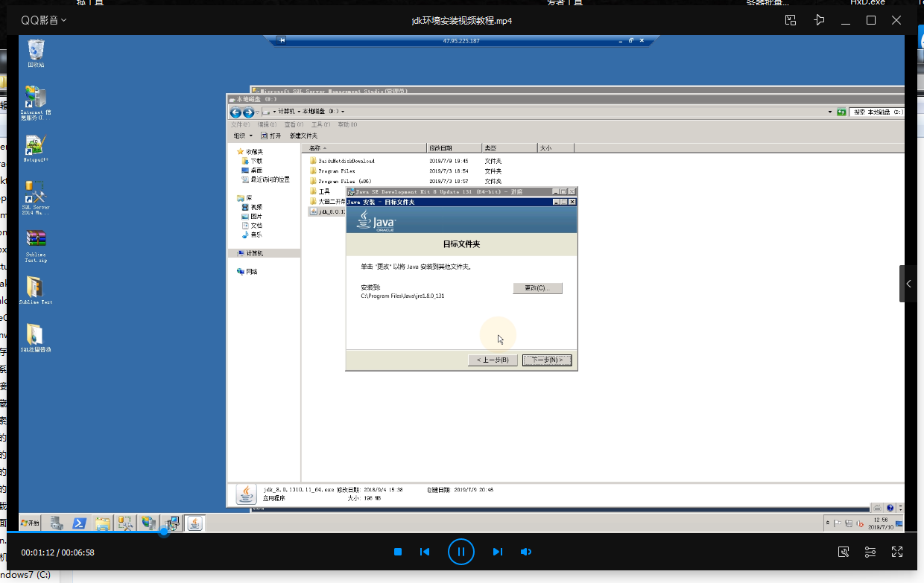Open playback settings sliders icon
The image size is (924, 583).
pos(870,552)
